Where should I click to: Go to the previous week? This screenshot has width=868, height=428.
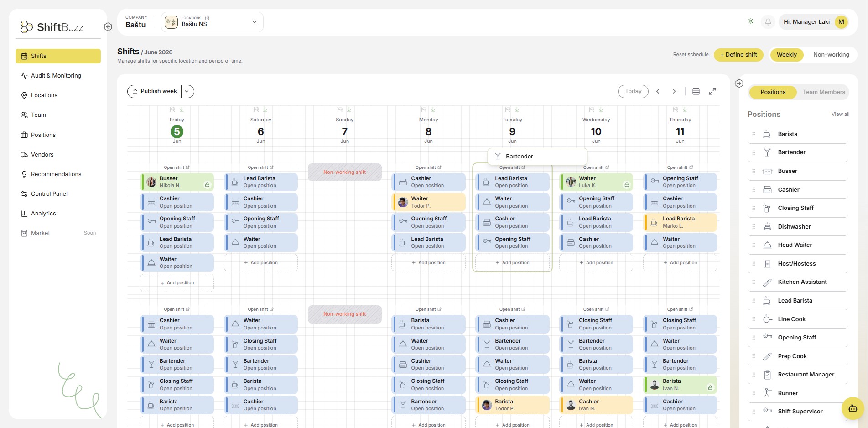pyautogui.click(x=658, y=91)
